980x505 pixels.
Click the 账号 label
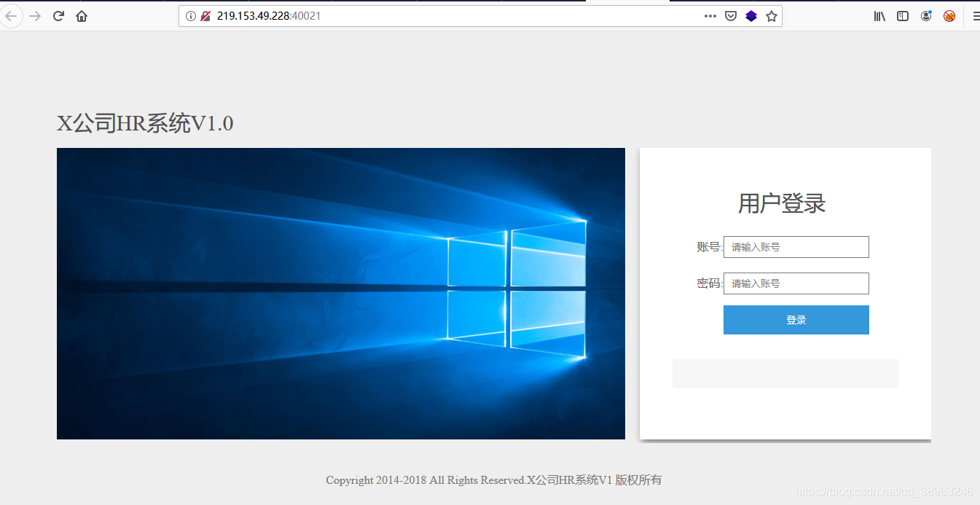tap(708, 247)
